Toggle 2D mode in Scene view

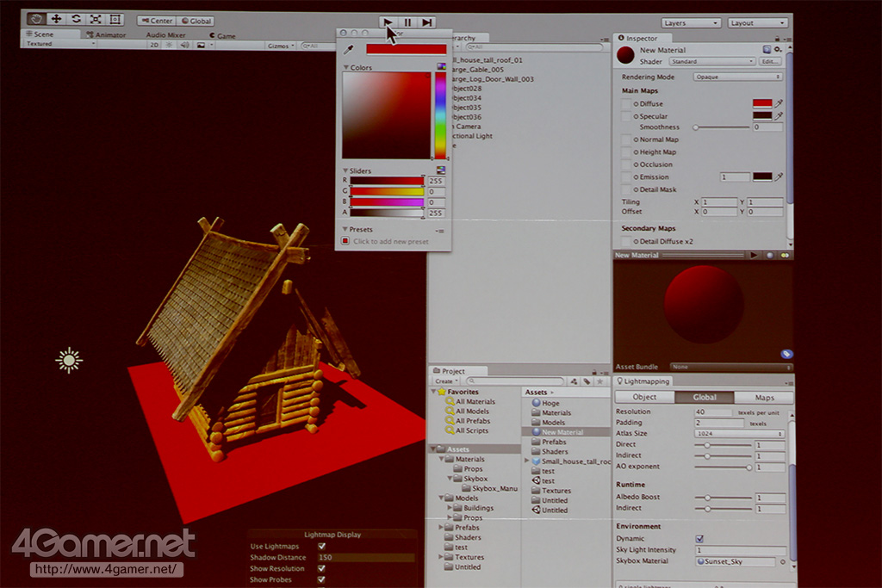[x=154, y=45]
